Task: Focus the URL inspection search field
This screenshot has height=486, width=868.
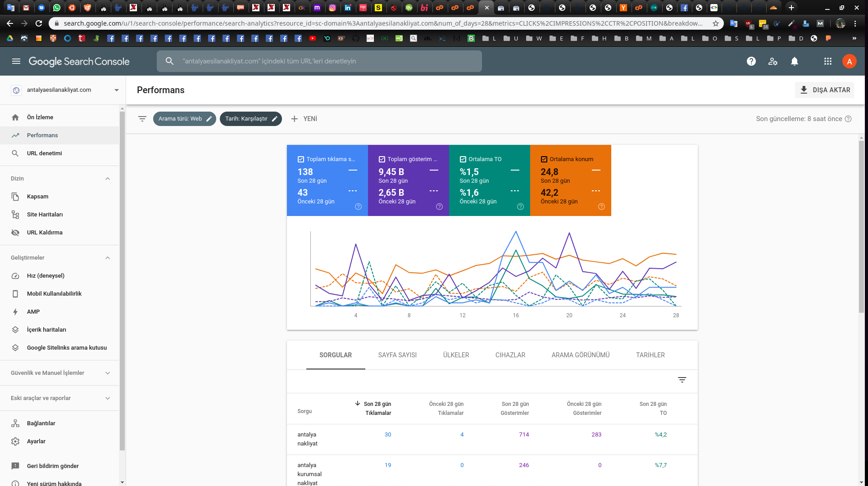Action: (319, 61)
